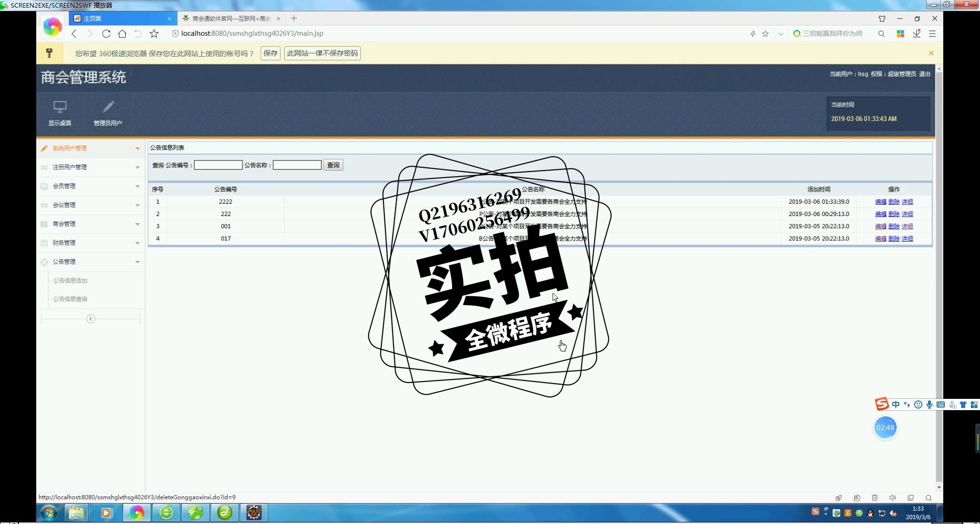Open 公告信息添加 submenu item
This screenshot has width=980, height=524.
[70, 280]
